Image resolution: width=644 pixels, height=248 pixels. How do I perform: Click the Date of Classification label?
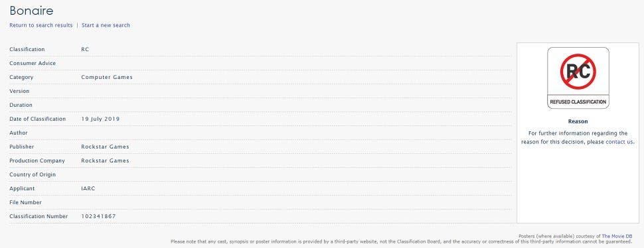click(37, 119)
